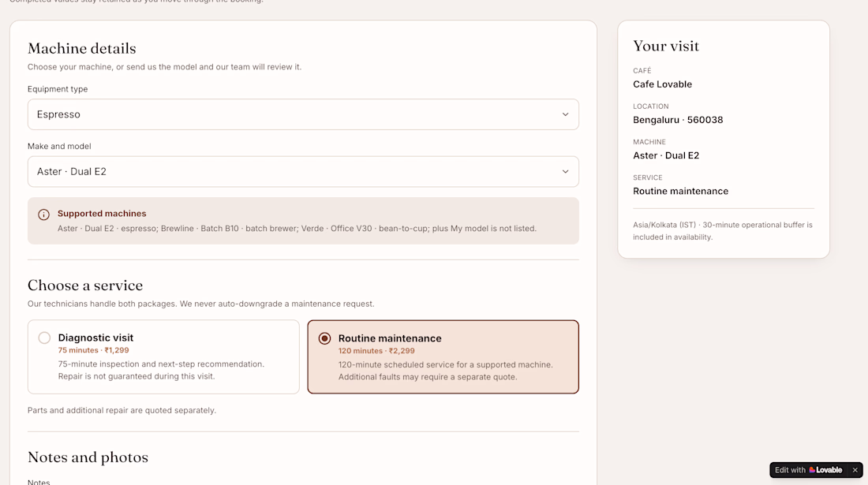Click the Asia/Kolkata (IST) buffer note
The width and height of the screenshot is (868, 485).
(x=723, y=231)
